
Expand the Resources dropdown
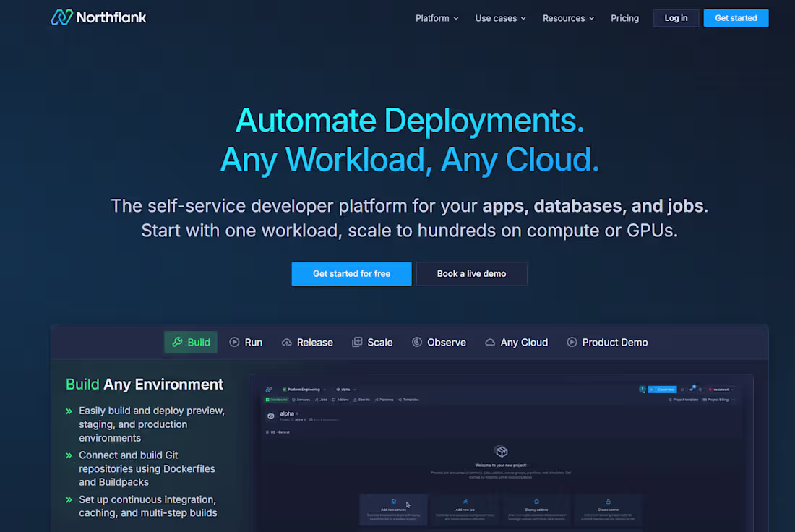pyautogui.click(x=567, y=18)
